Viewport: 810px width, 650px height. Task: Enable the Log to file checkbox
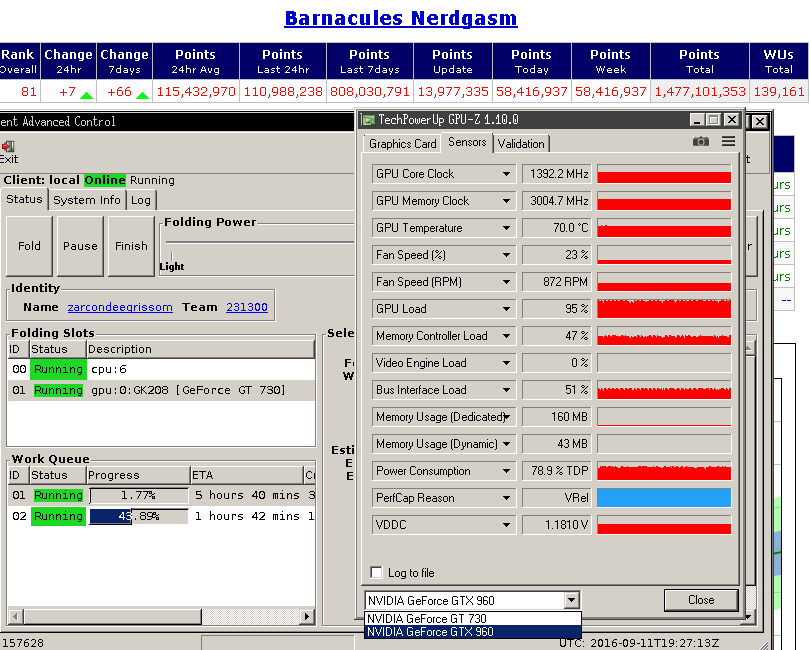tap(377, 572)
